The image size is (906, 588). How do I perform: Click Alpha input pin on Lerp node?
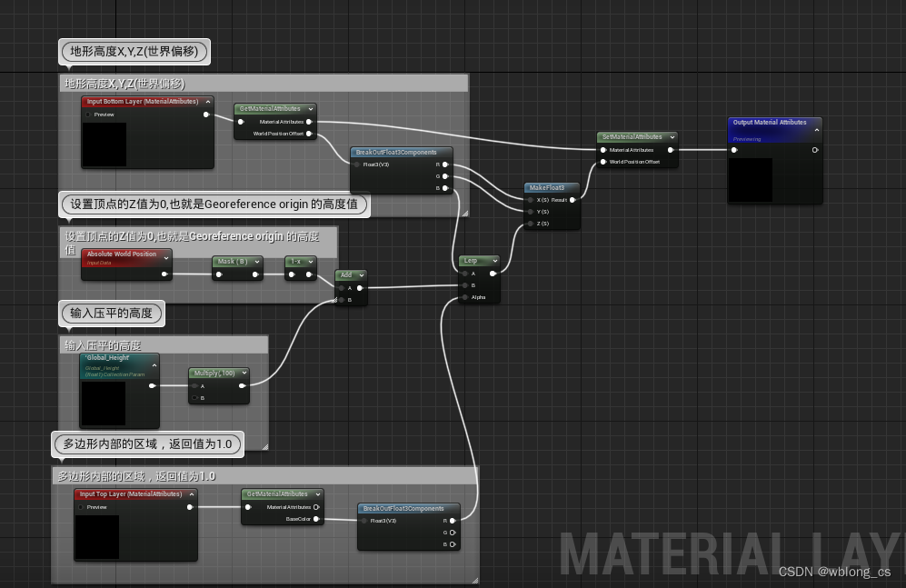coord(465,297)
